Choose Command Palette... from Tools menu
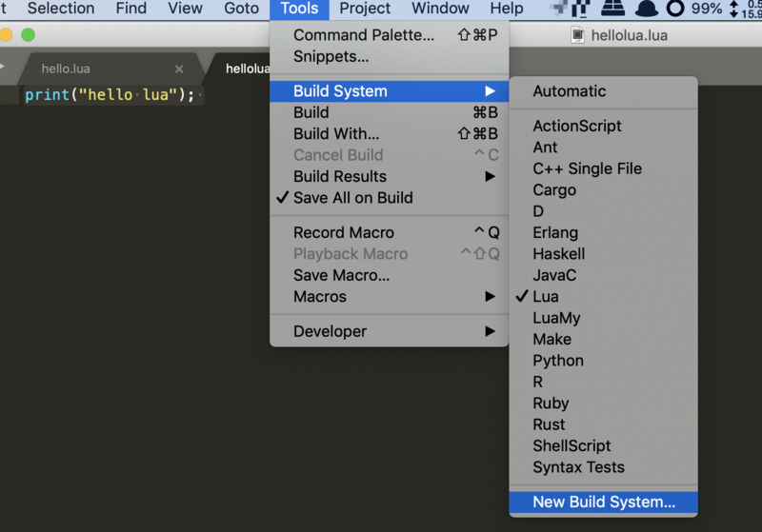 [x=390, y=35]
